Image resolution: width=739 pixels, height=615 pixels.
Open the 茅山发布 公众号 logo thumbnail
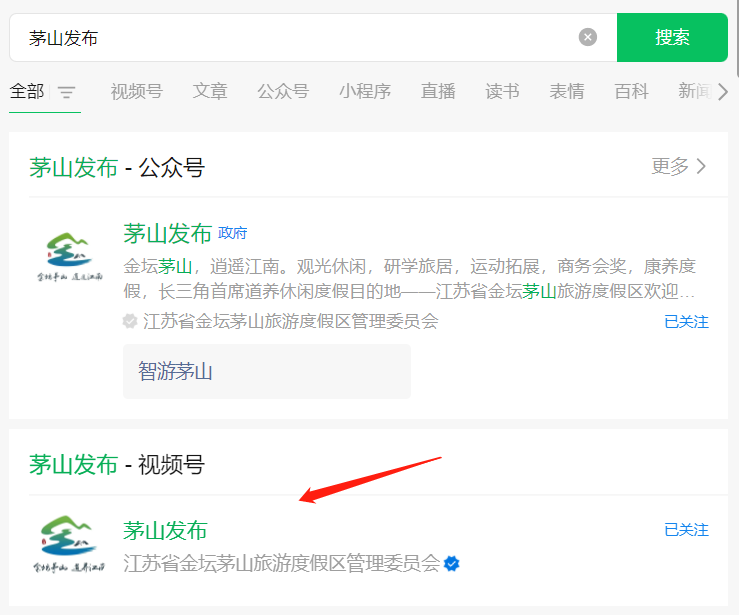click(x=70, y=257)
